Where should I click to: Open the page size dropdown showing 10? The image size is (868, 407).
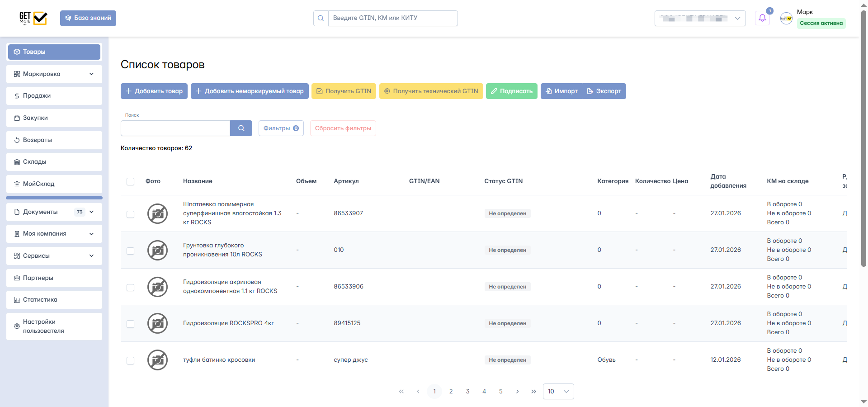558,392
